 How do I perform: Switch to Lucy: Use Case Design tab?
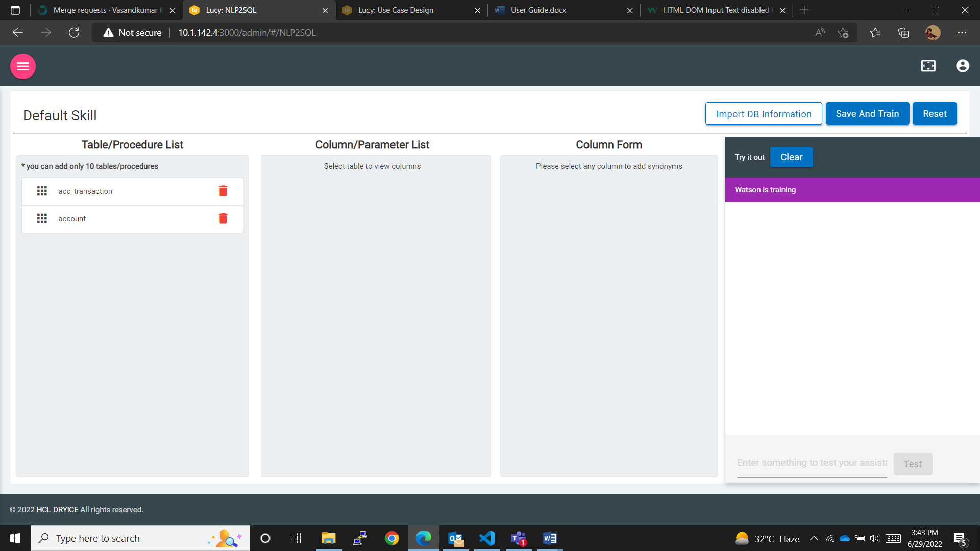click(396, 10)
